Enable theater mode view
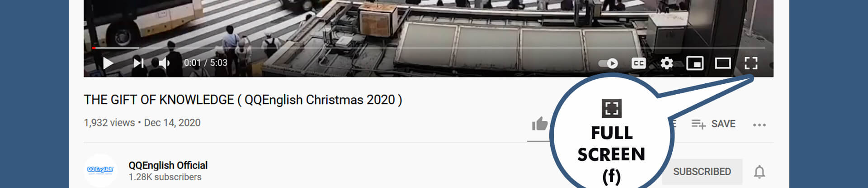The height and width of the screenshot is (188, 868). click(x=723, y=63)
